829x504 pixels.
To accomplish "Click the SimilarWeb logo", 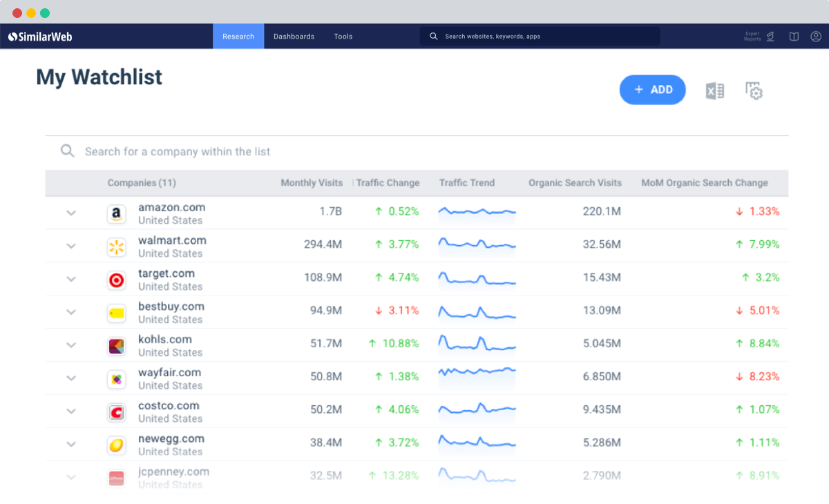I will click(x=40, y=37).
